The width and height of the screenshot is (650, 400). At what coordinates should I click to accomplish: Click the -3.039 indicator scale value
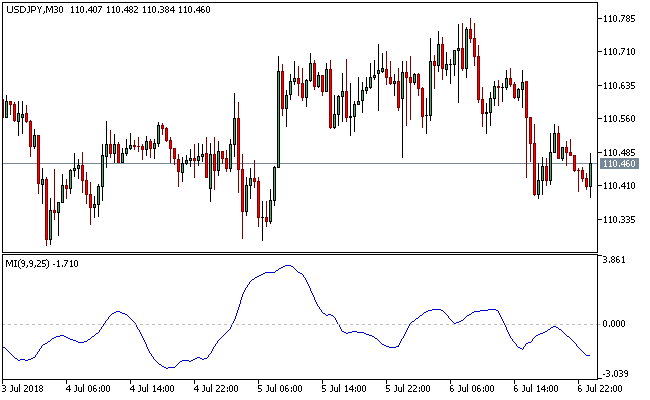click(614, 374)
